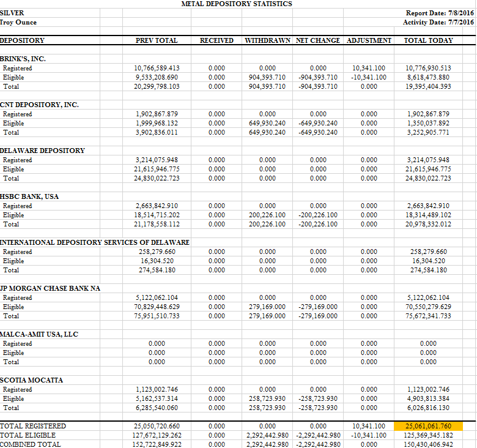Click the BRINK'S, INC. section heading
The height and width of the screenshot is (448, 477).
click(23, 59)
